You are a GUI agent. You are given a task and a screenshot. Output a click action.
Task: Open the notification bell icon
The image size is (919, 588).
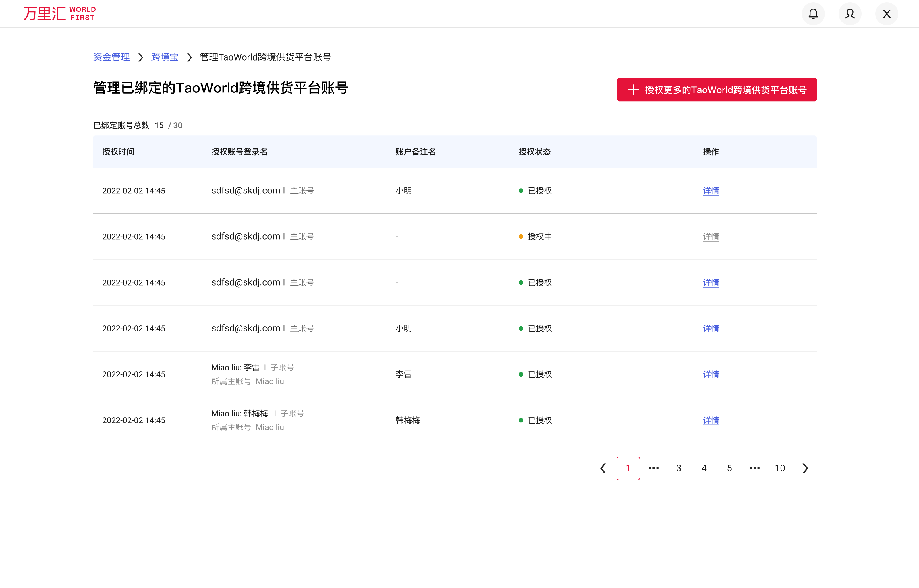pos(813,13)
